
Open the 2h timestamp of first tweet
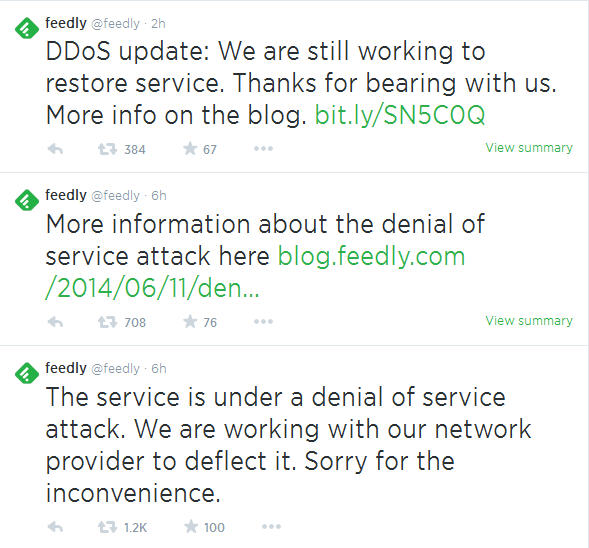(x=158, y=24)
